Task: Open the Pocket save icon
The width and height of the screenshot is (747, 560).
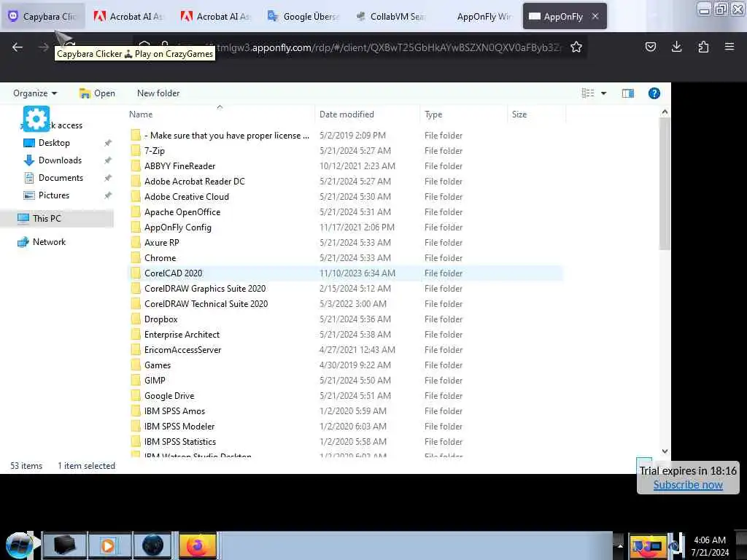Action: click(x=650, y=47)
